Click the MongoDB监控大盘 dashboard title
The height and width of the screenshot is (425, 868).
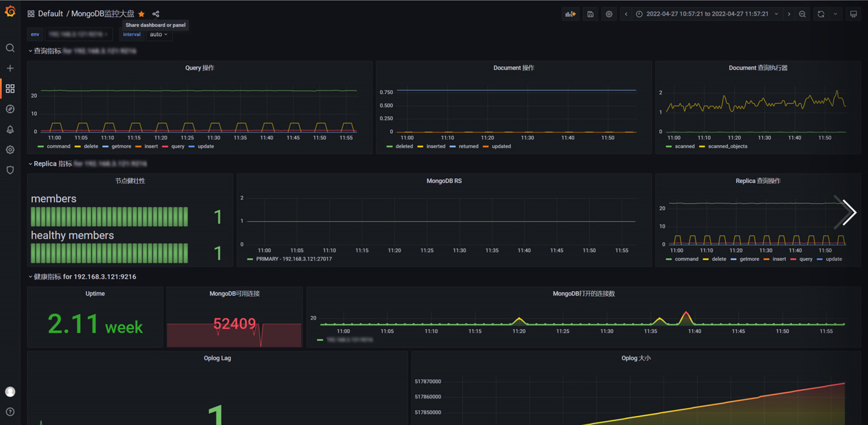pos(103,14)
